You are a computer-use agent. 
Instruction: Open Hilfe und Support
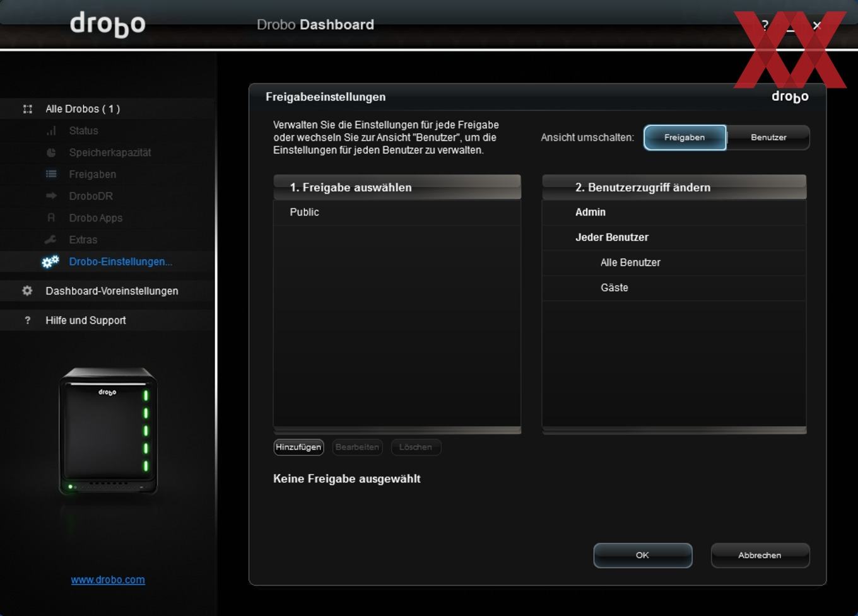[x=86, y=320]
